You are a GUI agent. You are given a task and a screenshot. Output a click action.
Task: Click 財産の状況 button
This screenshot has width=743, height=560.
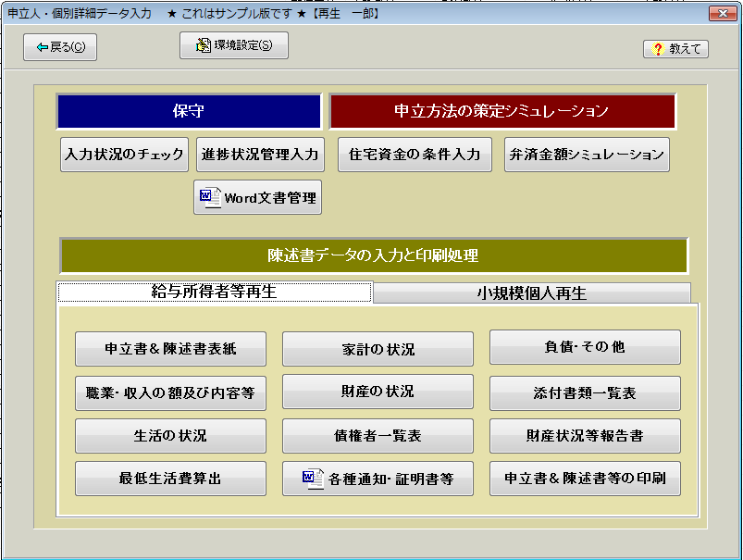(378, 392)
